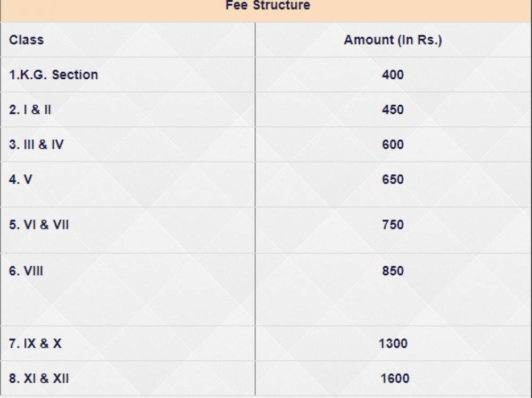The image size is (532, 398).
Task: Select the 650 amount cell
Action: point(393,180)
